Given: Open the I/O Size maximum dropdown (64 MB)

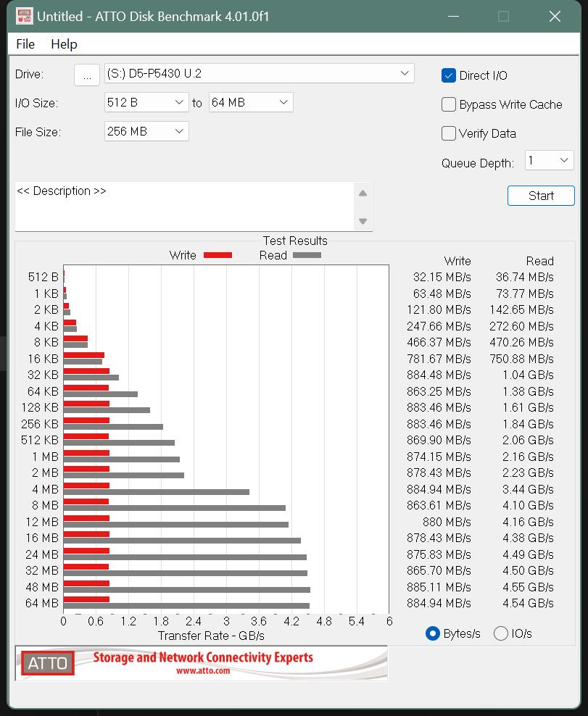Looking at the screenshot, I should pos(250,102).
